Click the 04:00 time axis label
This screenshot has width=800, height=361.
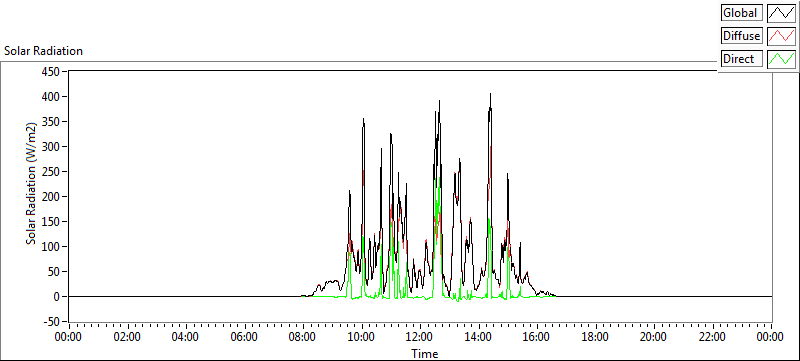[x=185, y=337]
